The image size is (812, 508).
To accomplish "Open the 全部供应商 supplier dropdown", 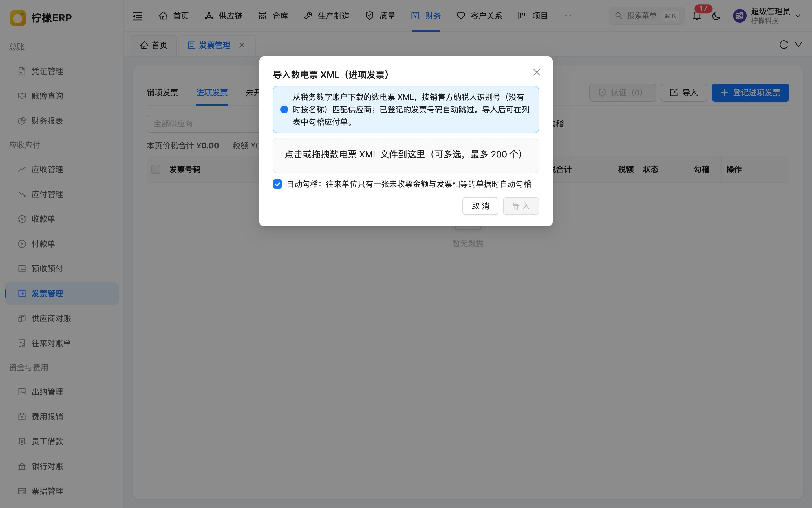I will pyautogui.click(x=203, y=124).
